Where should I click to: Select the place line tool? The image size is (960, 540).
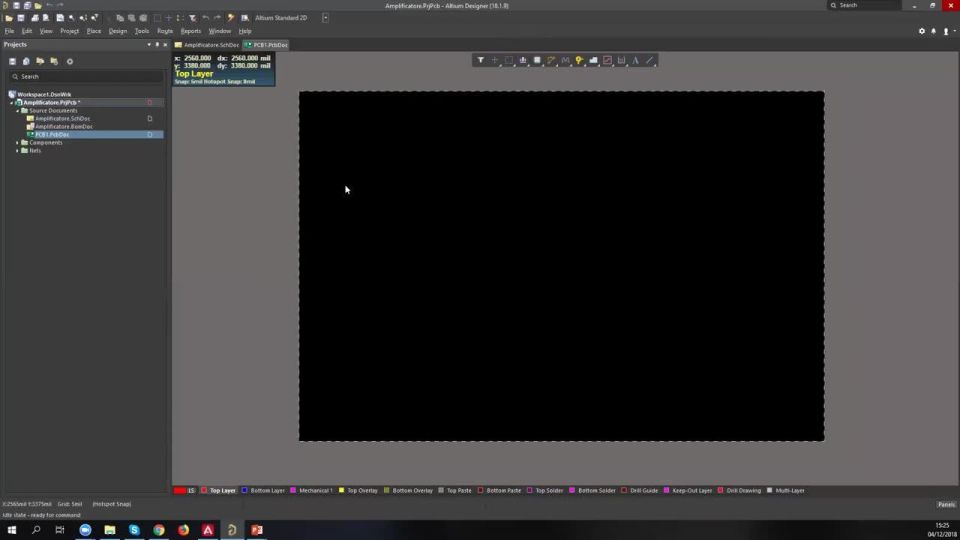tap(650, 60)
